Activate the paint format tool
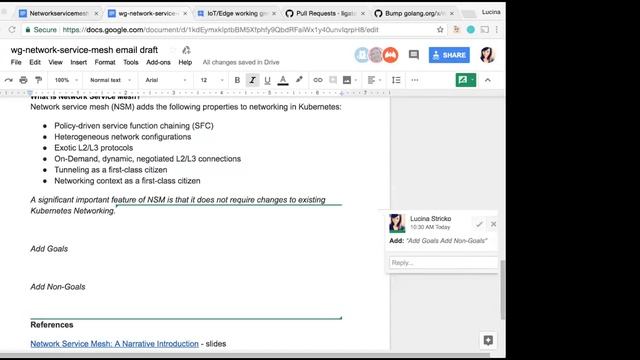The height and width of the screenshot is (360, 640). (38, 80)
